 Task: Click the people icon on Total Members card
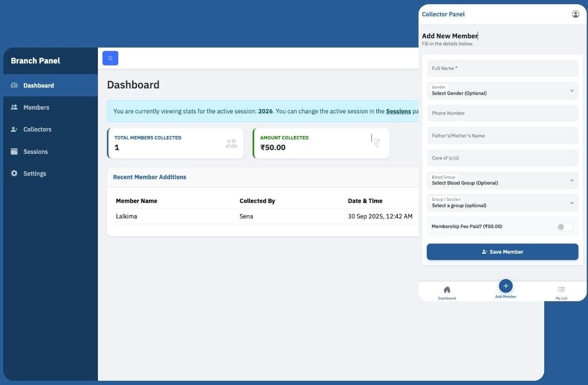point(231,143)
